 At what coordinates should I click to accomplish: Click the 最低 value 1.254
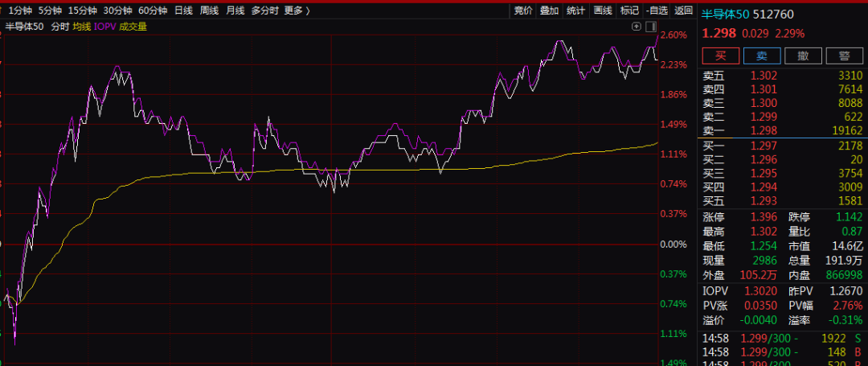click(x=764, y=246)
